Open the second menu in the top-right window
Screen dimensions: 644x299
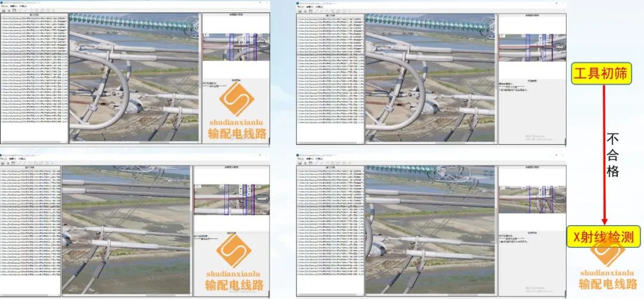point(309,7)
